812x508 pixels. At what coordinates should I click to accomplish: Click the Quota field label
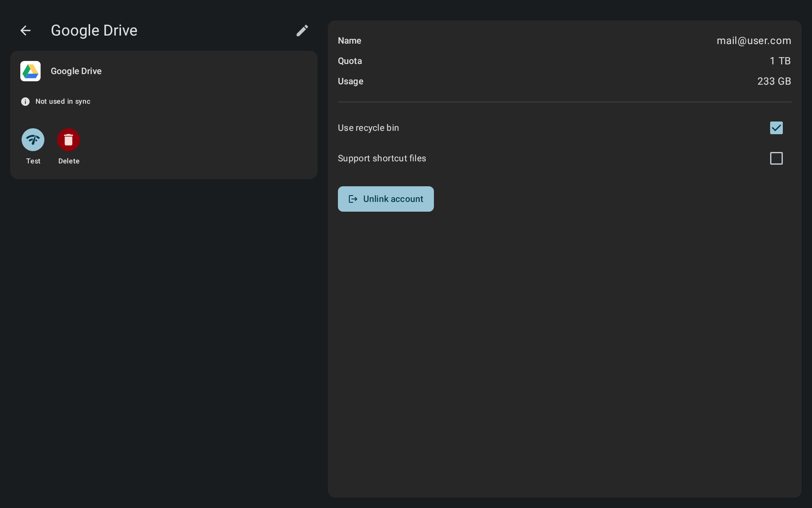350,61
